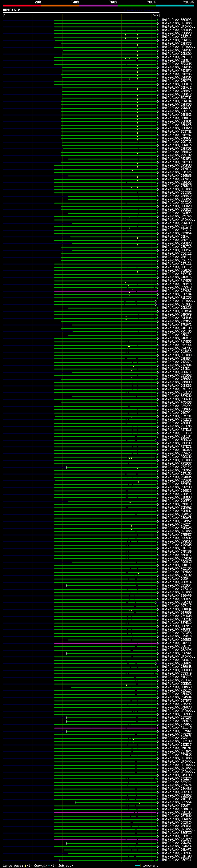Open hit UniRef100_O62564
Viewport: 197px width, 868px height.
[177, 802]
